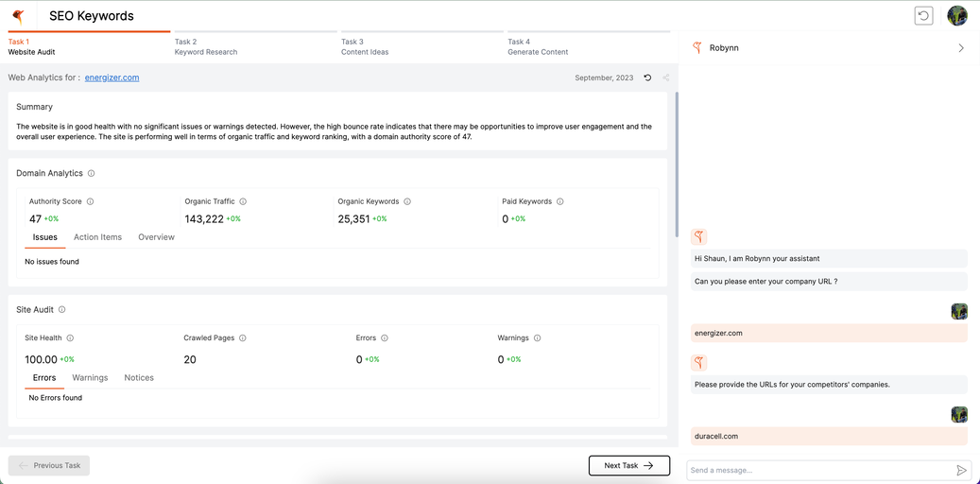Click the Crawled Pages value 20
The height and width of the screenshot is (484, 980).
pos(189,359)
